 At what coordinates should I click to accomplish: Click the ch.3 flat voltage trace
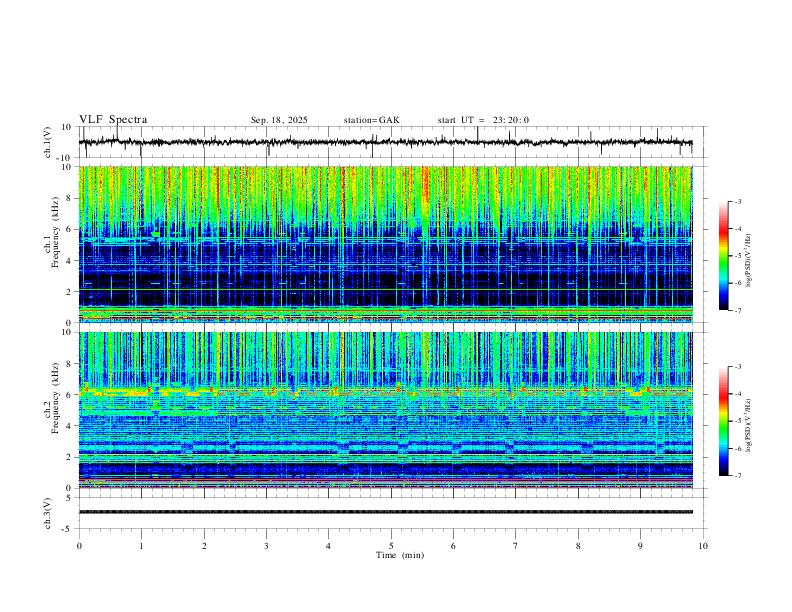[385, 512]
